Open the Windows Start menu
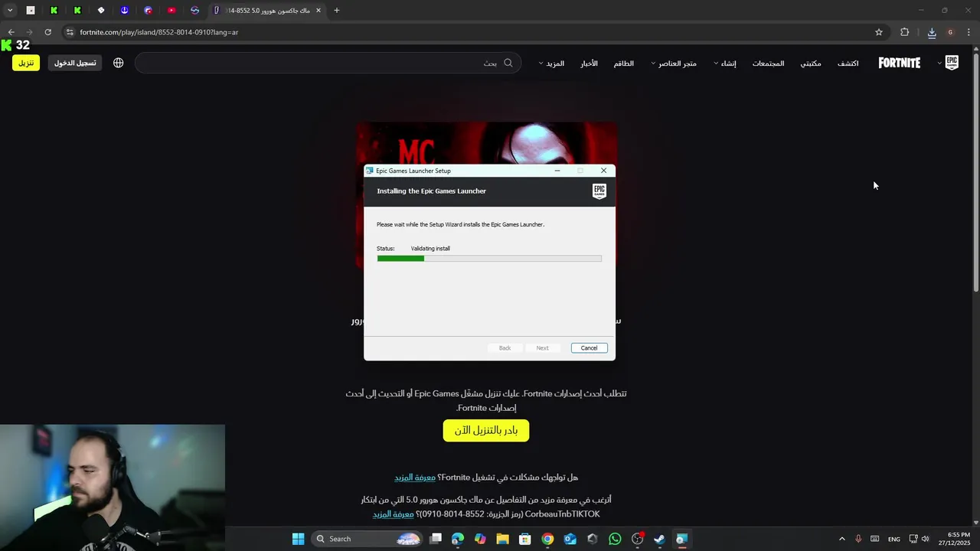This screenshot has width=980, height=551. [x=298, y=539]
